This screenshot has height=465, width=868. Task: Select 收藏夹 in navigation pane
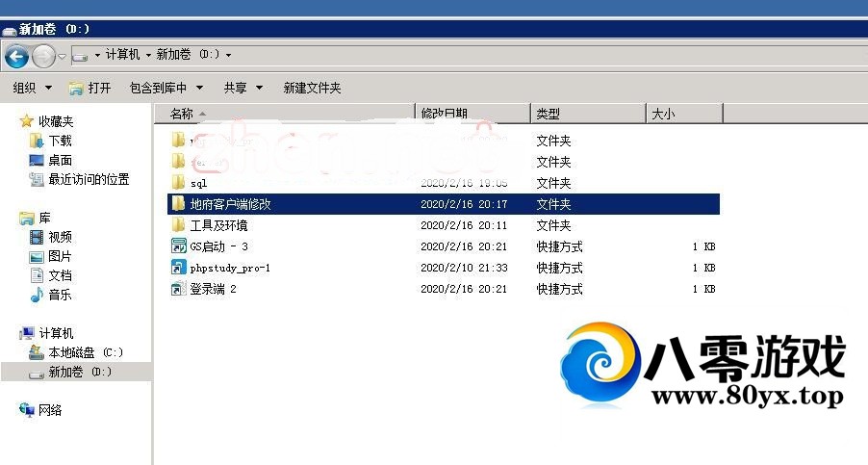[56, 121]
